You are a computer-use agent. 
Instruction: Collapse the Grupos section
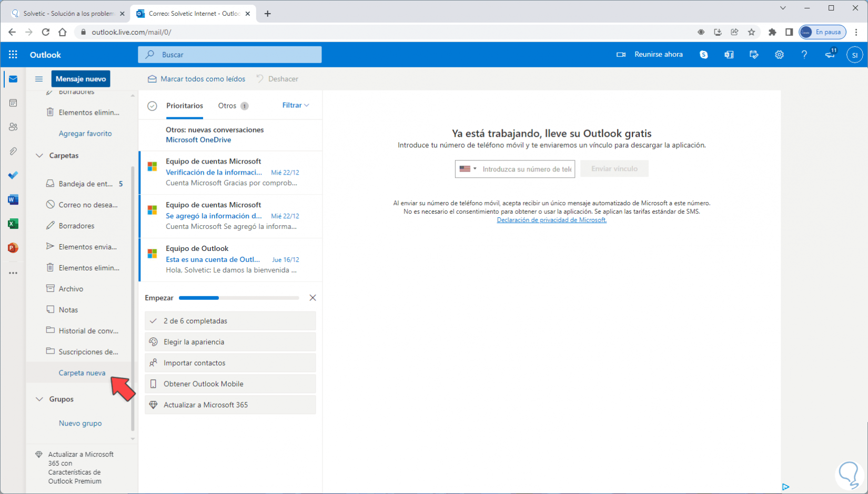[x=39, y=399]
